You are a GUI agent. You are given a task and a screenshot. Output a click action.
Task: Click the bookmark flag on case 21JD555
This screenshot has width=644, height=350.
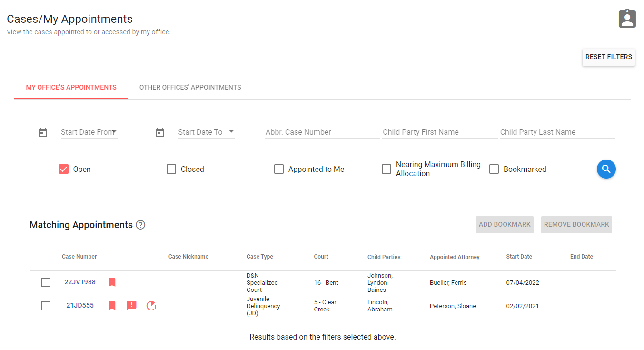[x=112, y=305]
